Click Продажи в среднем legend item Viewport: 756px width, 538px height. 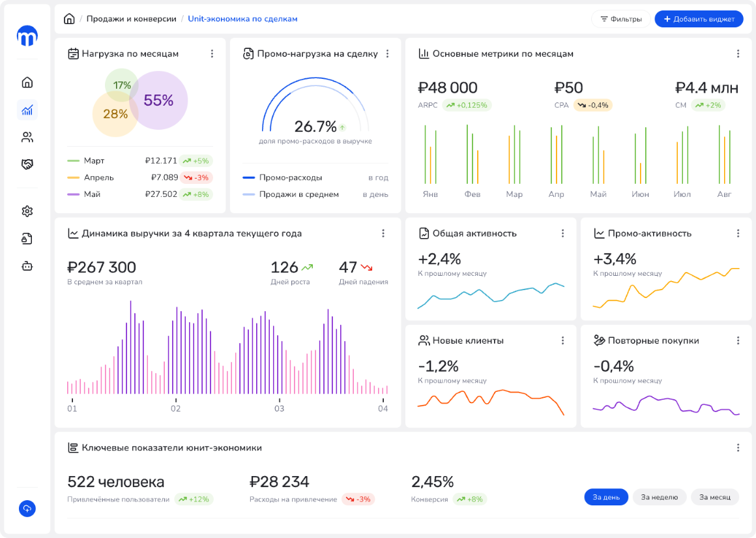[x=291, y=194]
